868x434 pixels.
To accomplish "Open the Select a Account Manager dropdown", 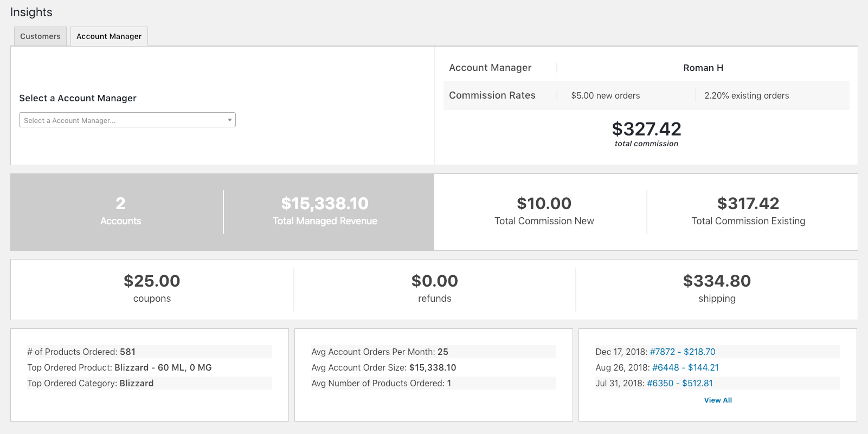I will tap(127, 120).
